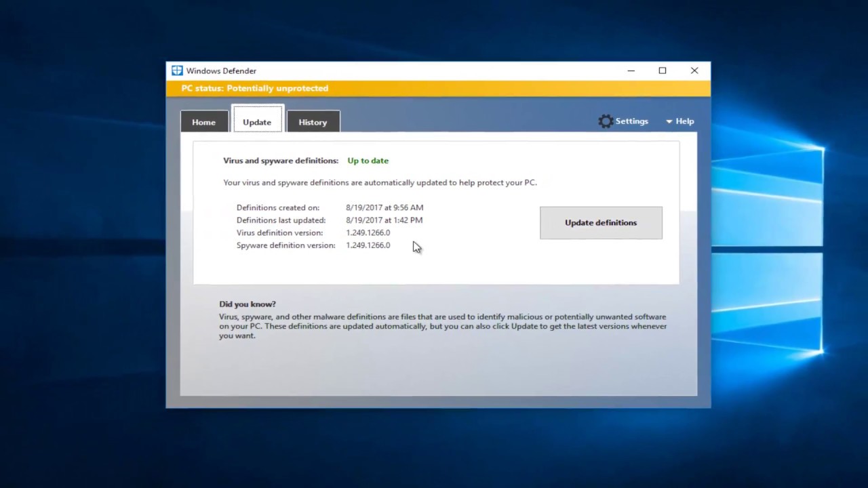
Task: Switch to the History tab
Action: (313, 122)
